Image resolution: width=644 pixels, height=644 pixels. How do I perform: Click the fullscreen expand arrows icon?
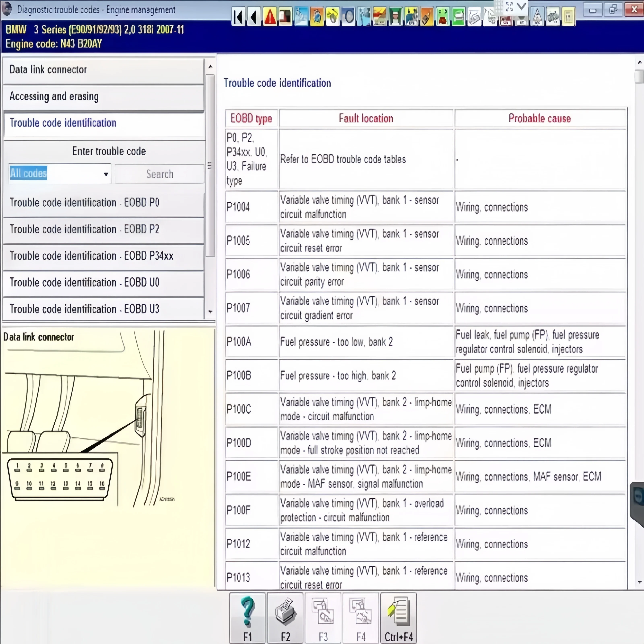(509, 6)
